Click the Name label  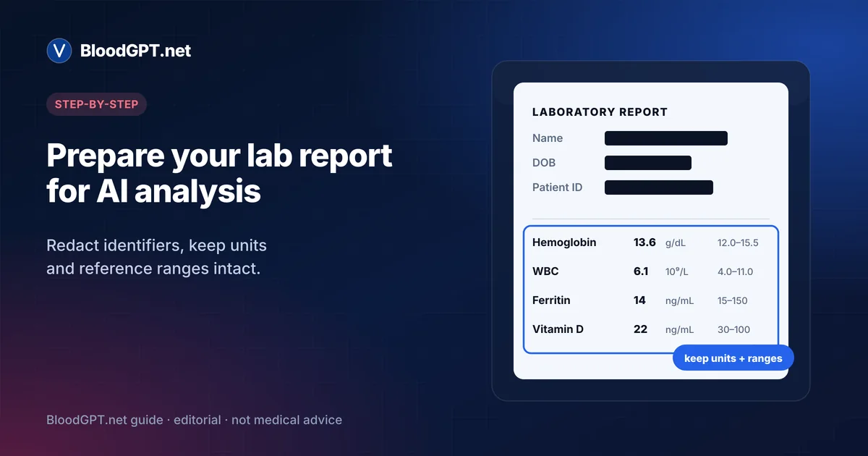pyautogui.click(x=548, y=138)
